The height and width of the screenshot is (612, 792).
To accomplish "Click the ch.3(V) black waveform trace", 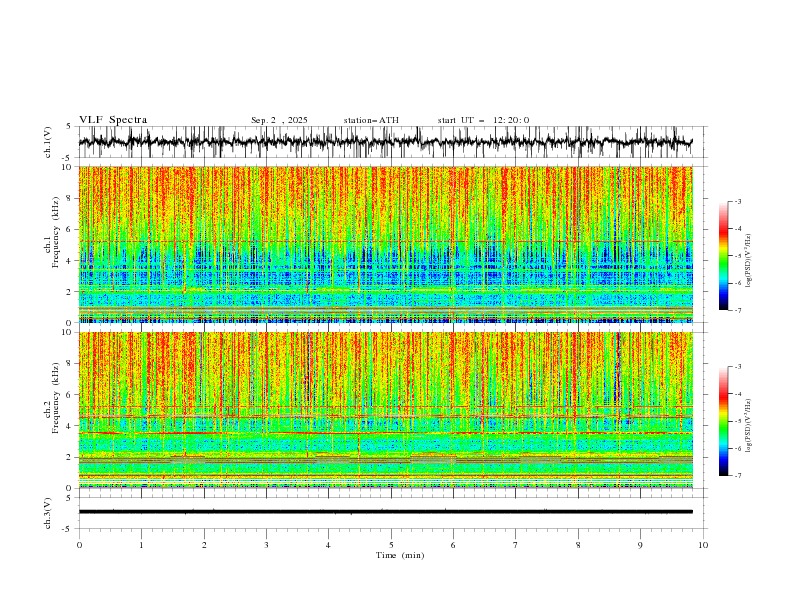I will click(x=386, y=512).
